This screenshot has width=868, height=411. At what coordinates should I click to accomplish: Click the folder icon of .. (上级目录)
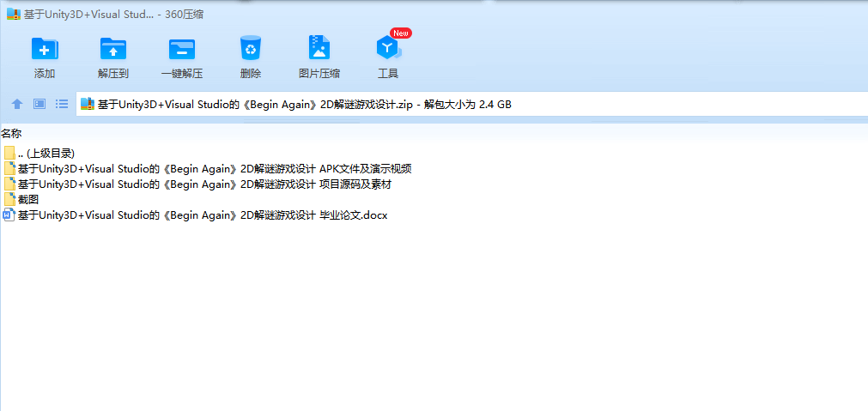tap(9, 154)
